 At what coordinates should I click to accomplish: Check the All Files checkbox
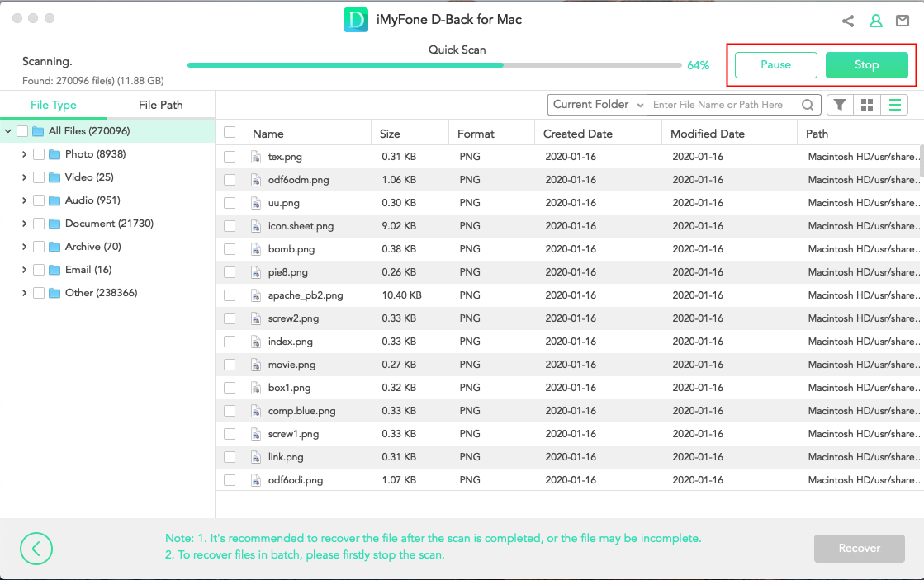(x=22, y=130)
